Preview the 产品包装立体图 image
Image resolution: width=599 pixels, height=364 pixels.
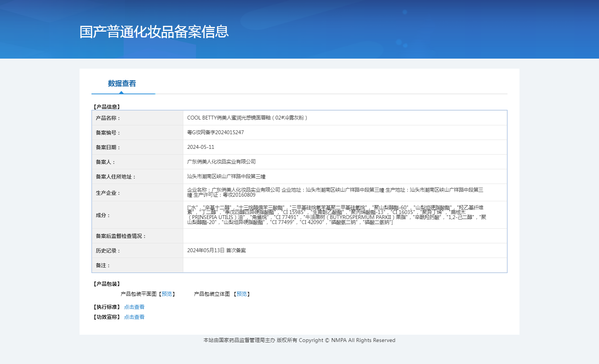[x=242, y=294]
